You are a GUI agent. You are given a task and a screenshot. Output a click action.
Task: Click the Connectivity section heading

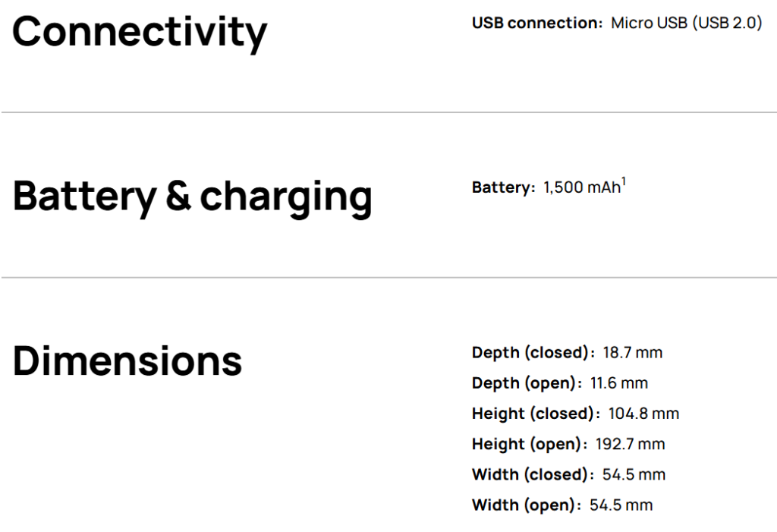click(140, 32)
